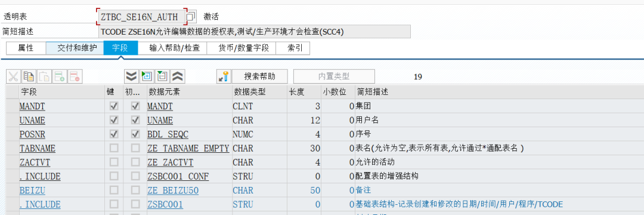Toggle initial value checkbox in UNAME row
The width and height of the screenshot is (644, 215).
coord(135,120)
